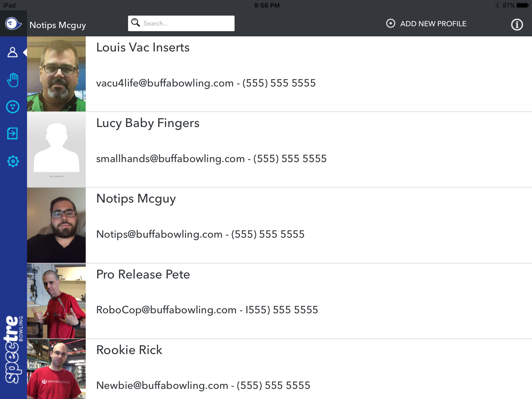Click Louis Vac Inserts profile photo

tap(56, 74)
